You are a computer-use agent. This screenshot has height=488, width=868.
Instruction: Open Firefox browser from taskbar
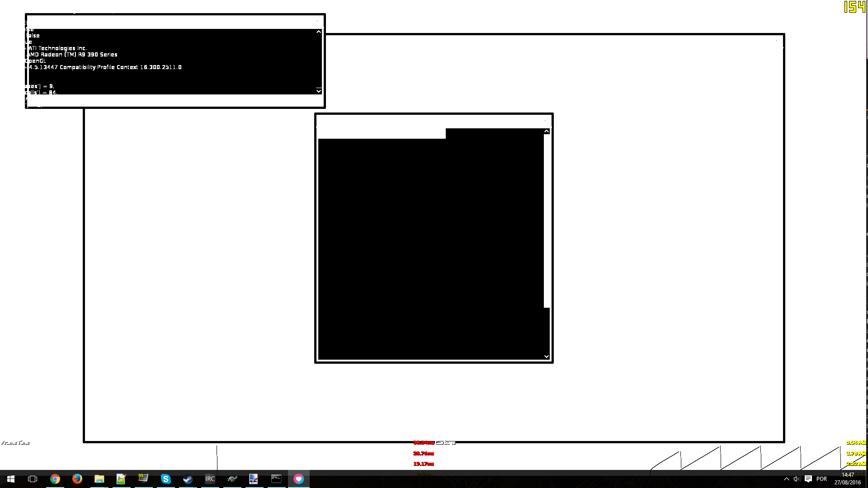77,479
